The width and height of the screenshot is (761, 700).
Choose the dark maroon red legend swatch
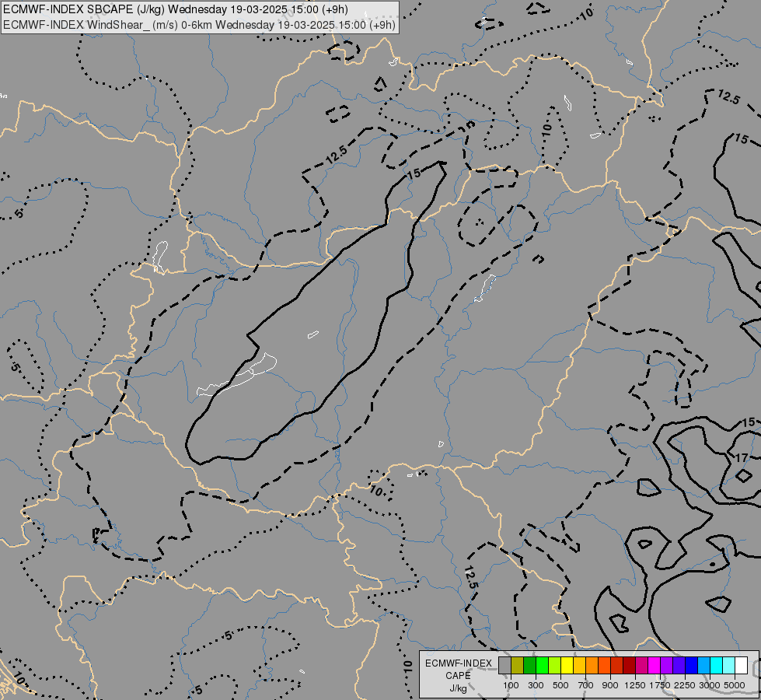coord(629,665)
